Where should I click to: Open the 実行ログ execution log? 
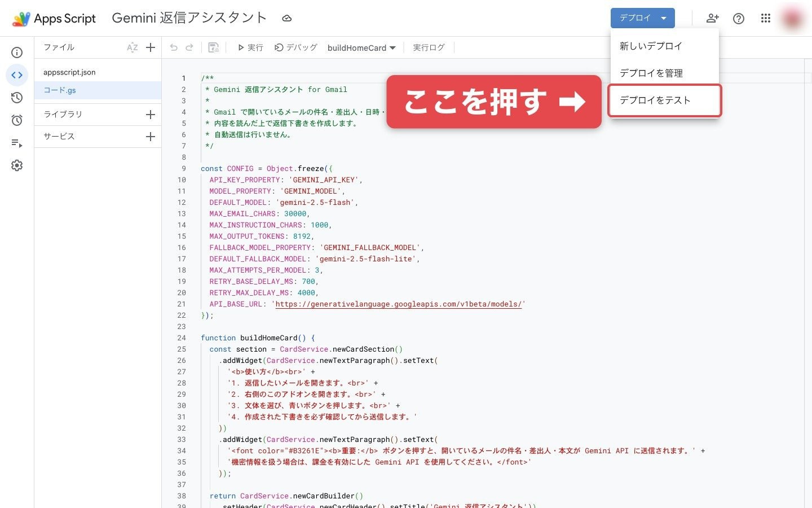pyautogui.click(x=429, y=47)
